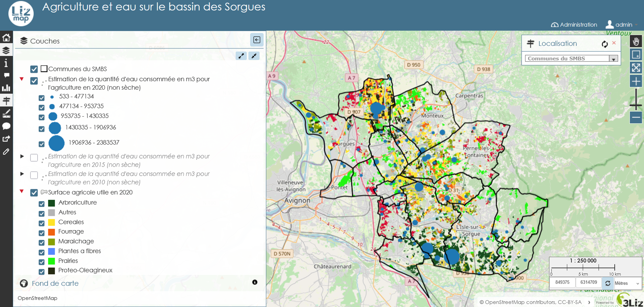Enable the 2015 water estimation layer
Viewport: 644px width, 307px height.
(x=34, y=158)
